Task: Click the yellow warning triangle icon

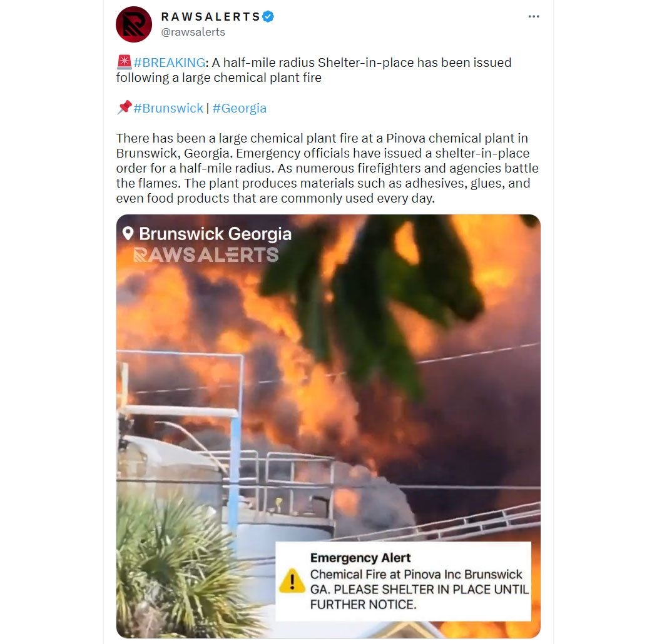Action: tap(292, 581)
